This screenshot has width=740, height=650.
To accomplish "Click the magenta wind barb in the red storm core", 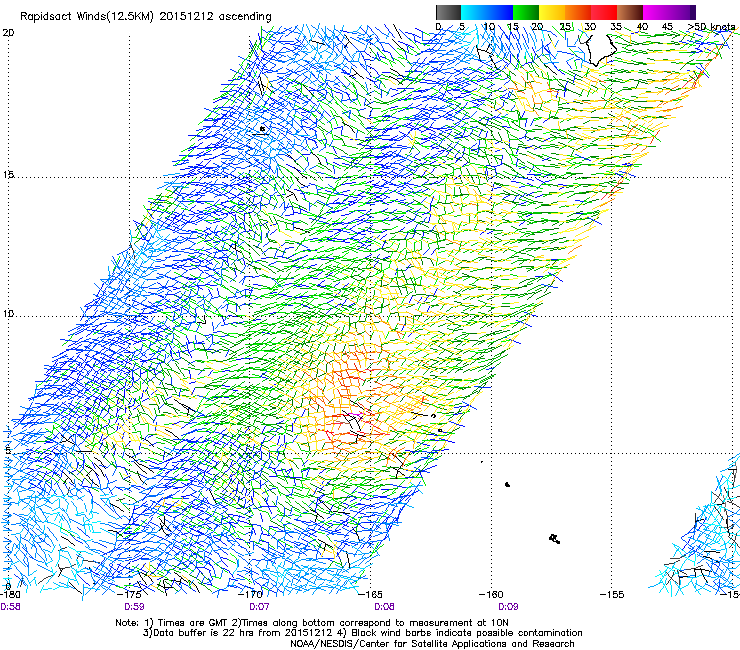I will 357,414.
